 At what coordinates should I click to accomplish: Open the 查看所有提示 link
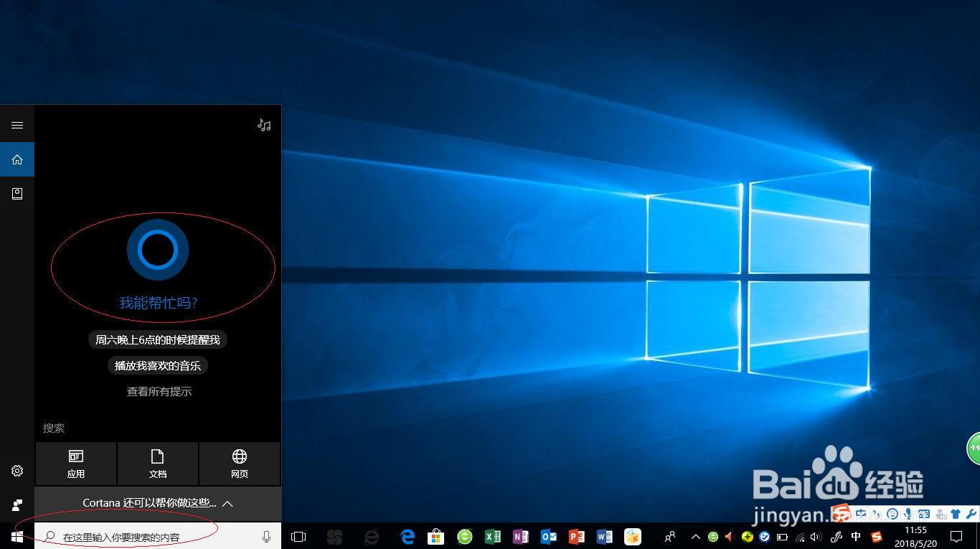(x=159, y=392)
